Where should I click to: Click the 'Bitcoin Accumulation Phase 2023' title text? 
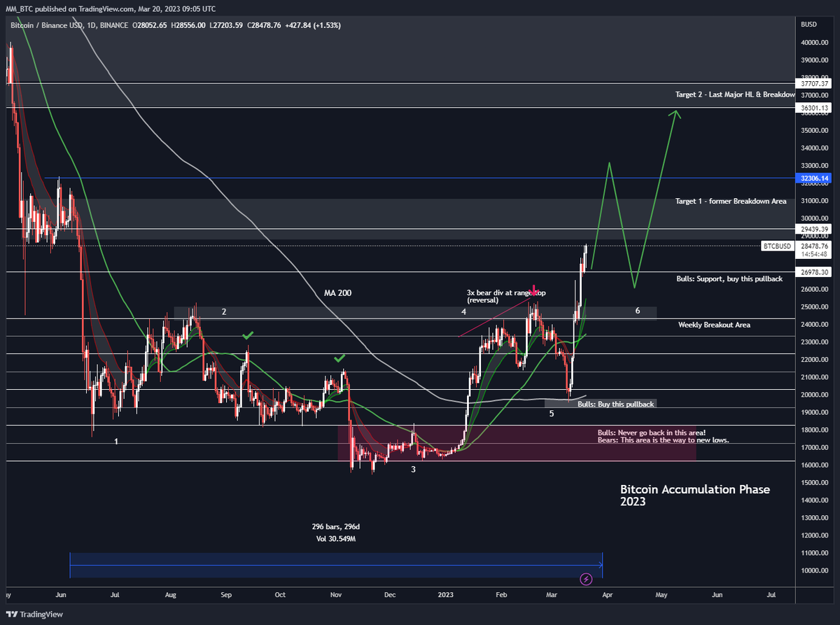695,496
